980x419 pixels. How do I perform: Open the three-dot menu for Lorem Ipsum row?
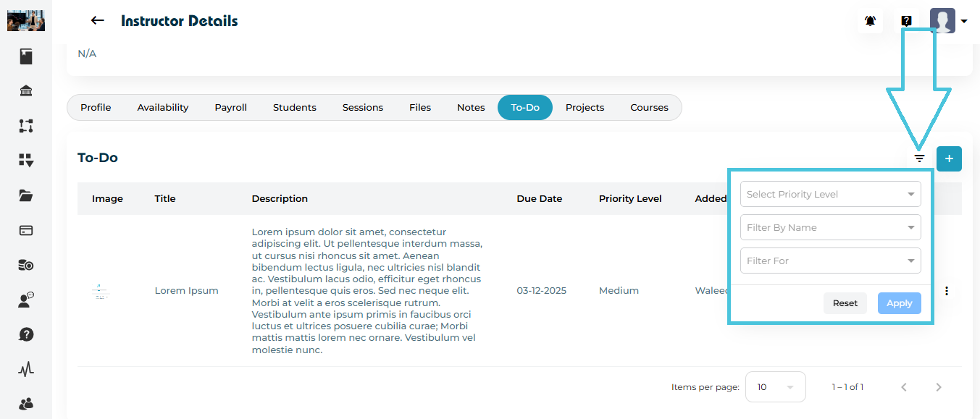pos(947,291)
